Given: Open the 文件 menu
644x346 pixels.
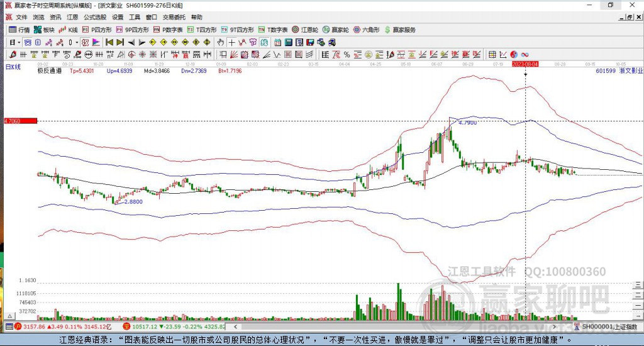Looking at the screenshot, I should [21, 17].
